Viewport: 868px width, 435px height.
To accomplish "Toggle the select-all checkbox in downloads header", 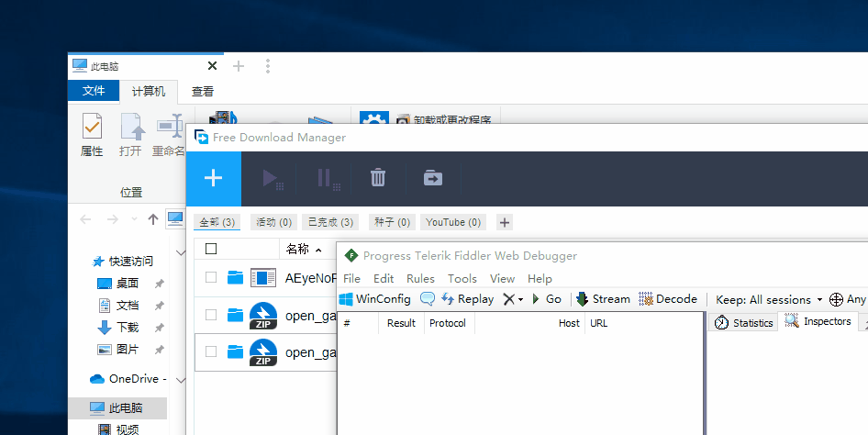I will click(211, 249).
